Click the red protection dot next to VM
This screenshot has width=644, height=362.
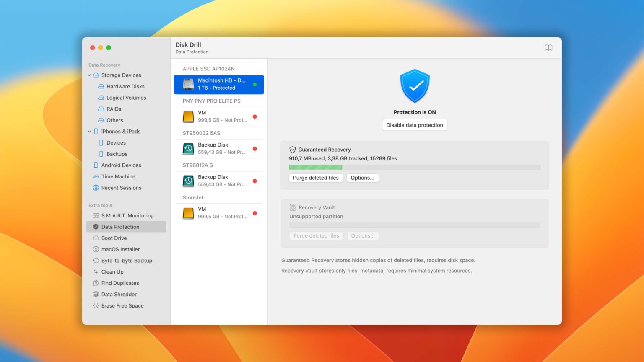[254, 116]
